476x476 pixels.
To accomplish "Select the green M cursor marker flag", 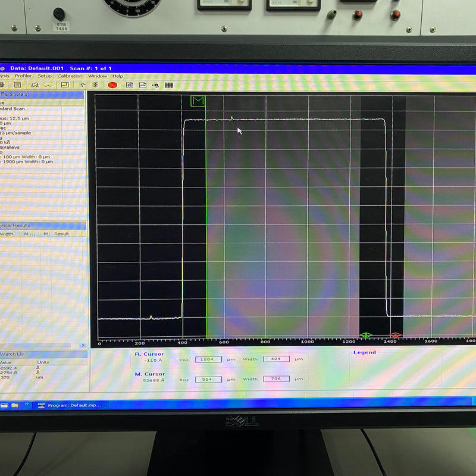I will click(198, 101).
